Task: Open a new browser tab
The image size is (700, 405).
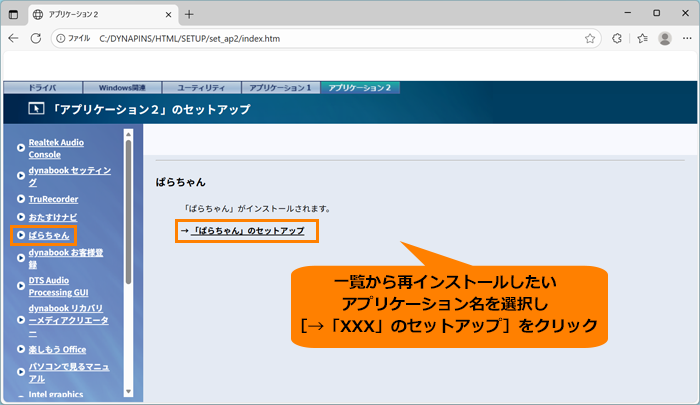Action: [x=189, y=14]
